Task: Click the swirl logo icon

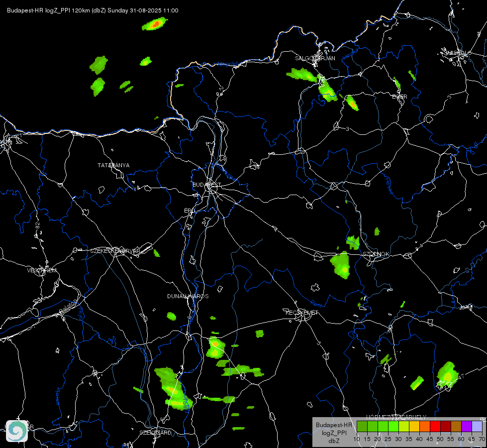Action: [x=17, y=431]
